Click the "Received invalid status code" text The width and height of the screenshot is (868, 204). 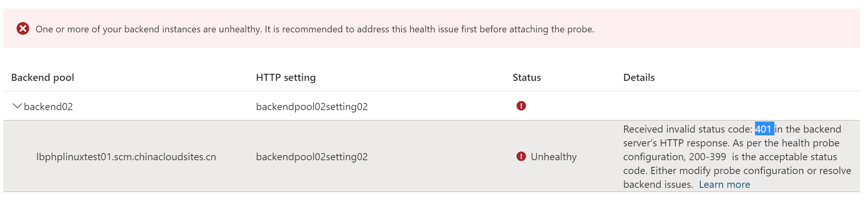(687, 129)
